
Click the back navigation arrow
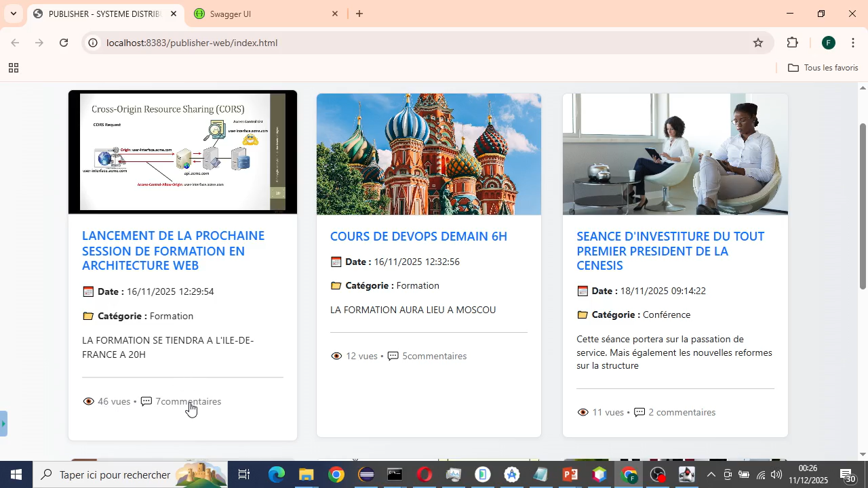[x=15, y=42]
